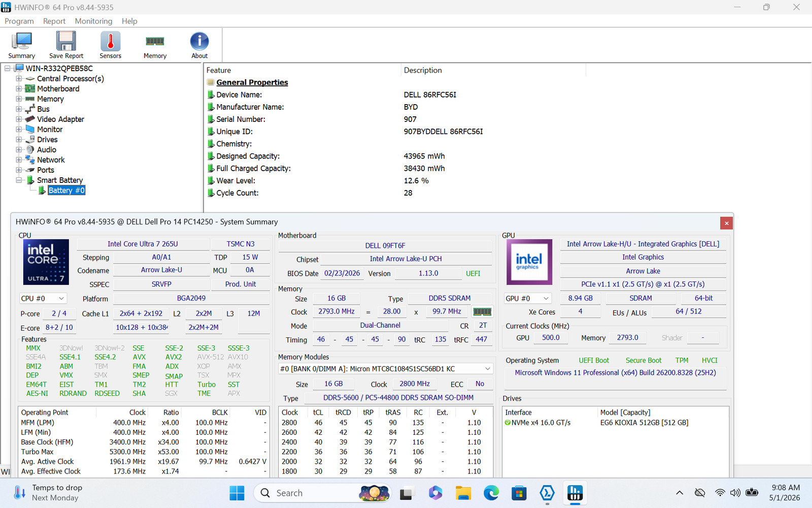Click the battery tray icon
812x508 pixels.
click(x=752, y=493)
